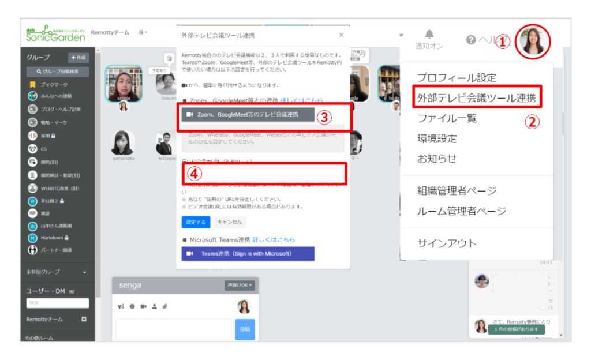Click hosum's avatar

pyautogui.click(x=167, y=83)
